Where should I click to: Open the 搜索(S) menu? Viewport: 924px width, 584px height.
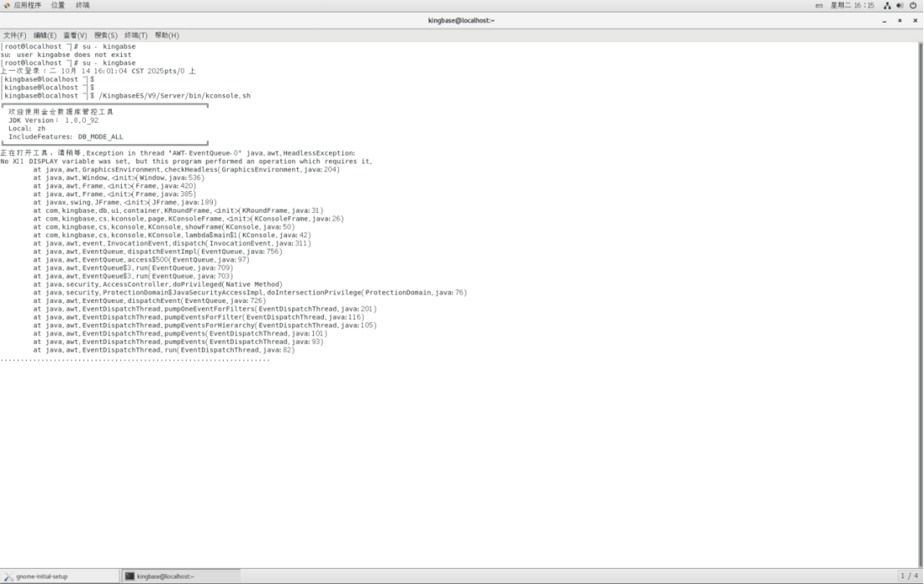pos(106,36)
